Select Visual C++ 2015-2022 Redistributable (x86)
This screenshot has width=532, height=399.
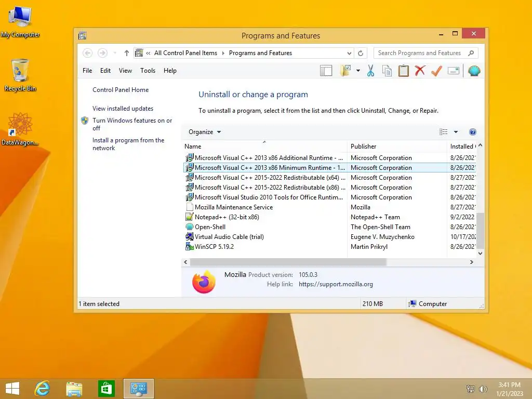click(329, 187)
